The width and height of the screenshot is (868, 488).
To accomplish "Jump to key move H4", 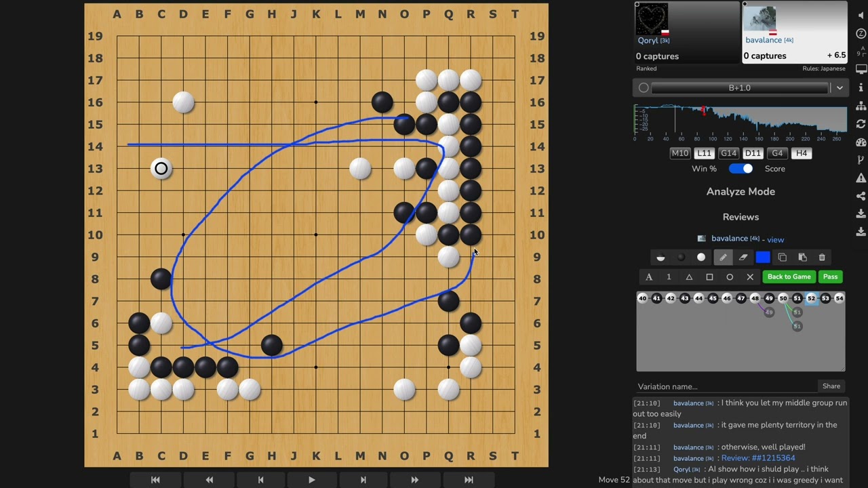I will (801, 153).
